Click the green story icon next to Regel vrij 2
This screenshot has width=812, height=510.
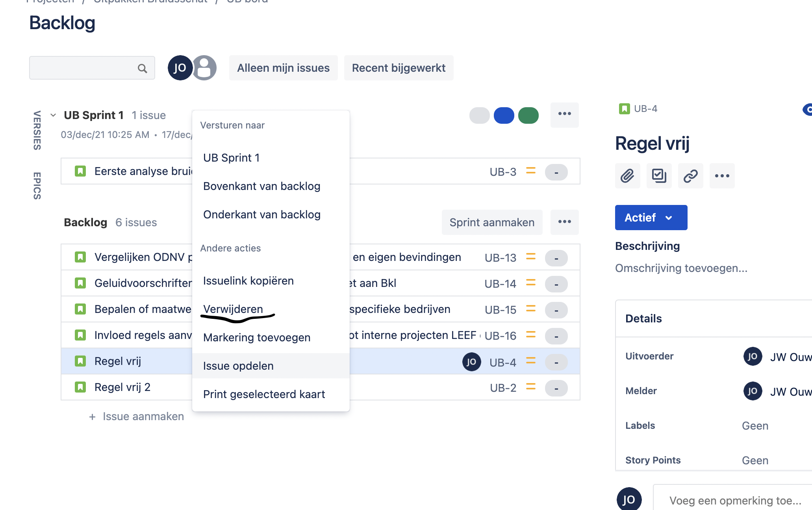[x=80, y=387]
